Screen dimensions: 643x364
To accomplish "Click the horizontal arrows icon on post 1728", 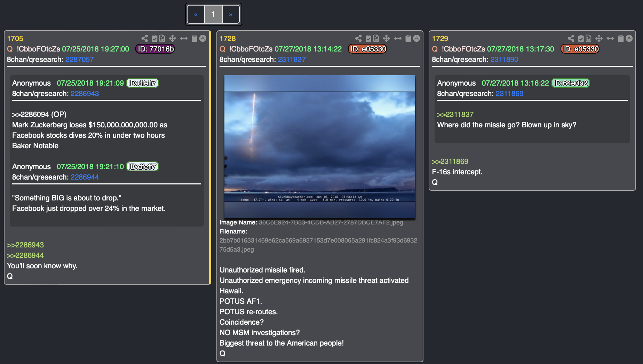I will coord(398,38).
